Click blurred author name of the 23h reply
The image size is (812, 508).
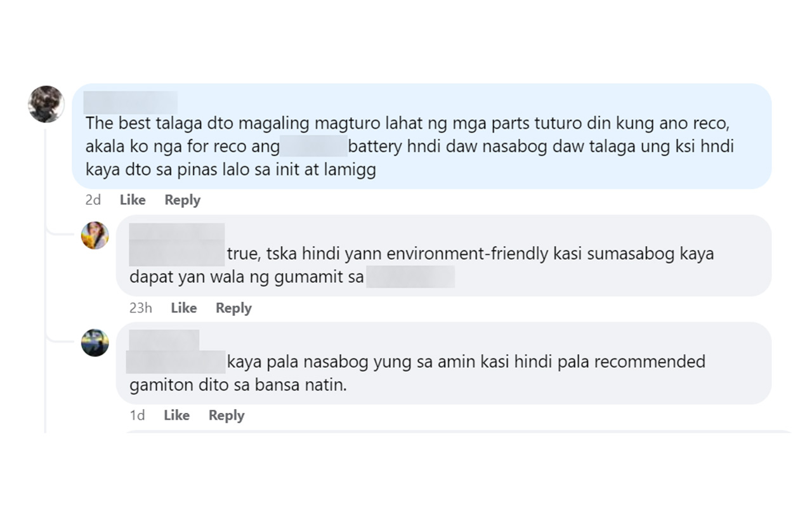pyautogui.click(x=177, y=235)
